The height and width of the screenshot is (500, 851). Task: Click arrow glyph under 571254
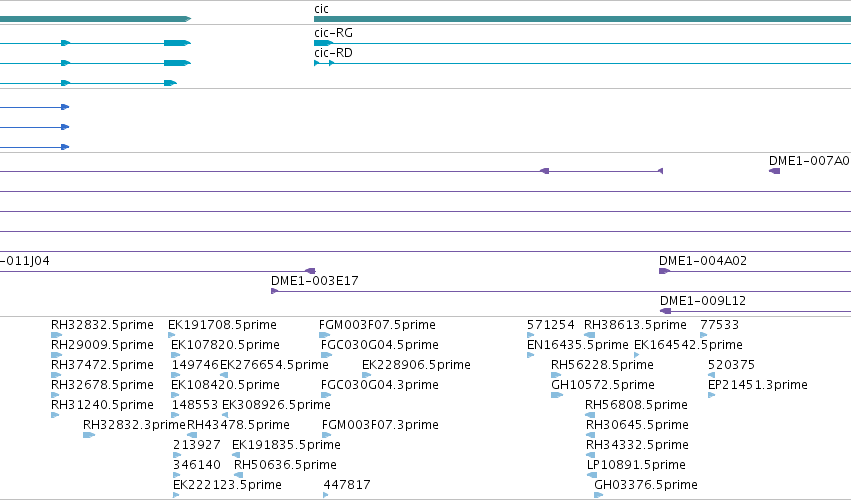coord(531,335)
